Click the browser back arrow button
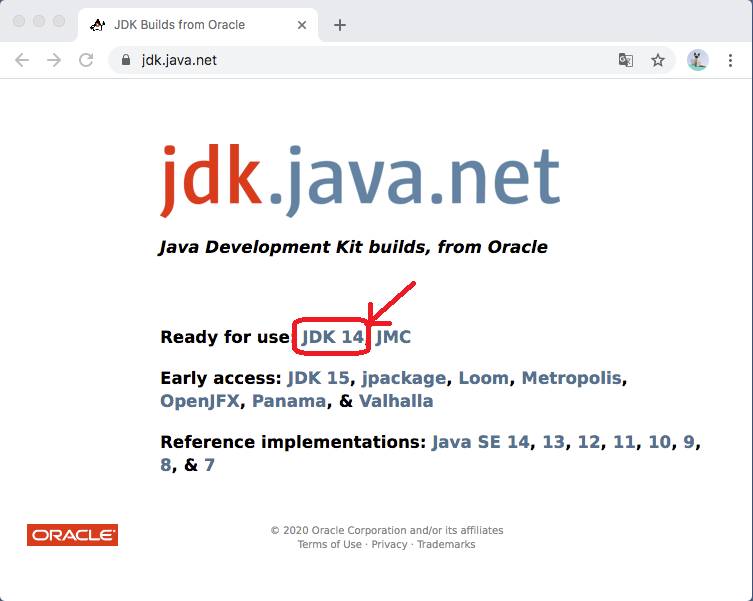753x601 pixels. pyautogui.click(x=22, y=60)
